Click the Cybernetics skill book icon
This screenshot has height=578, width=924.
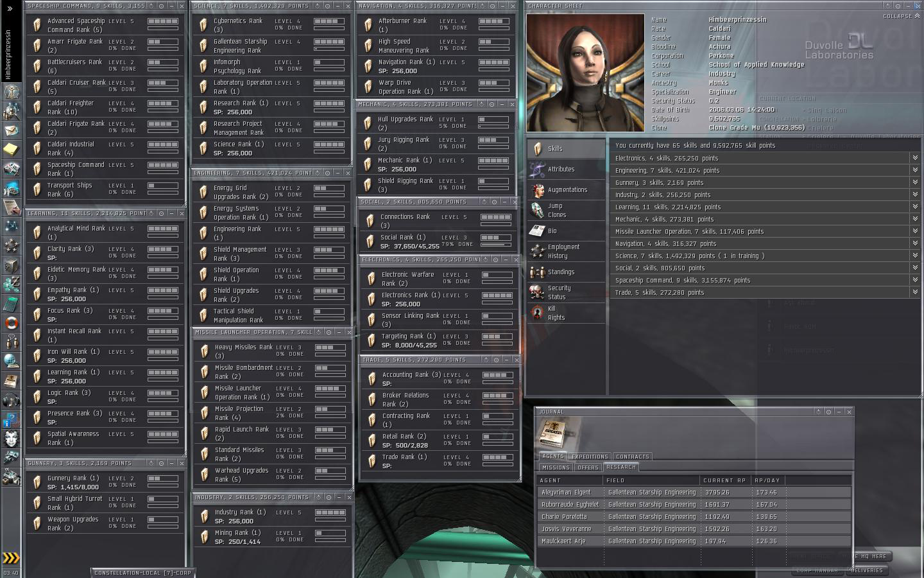(x=204, y=24)
